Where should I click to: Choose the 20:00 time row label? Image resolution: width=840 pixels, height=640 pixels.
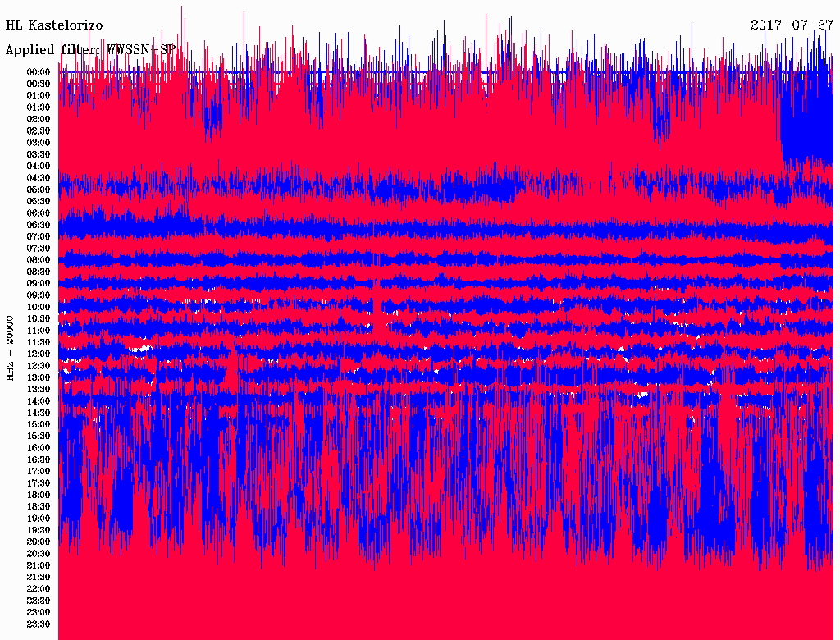coord(39,542)
